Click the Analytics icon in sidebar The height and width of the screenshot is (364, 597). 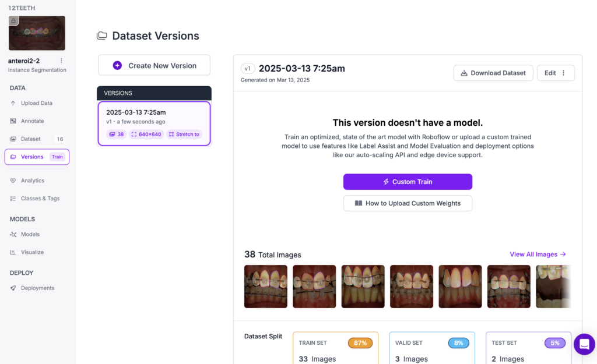point(13,181)
